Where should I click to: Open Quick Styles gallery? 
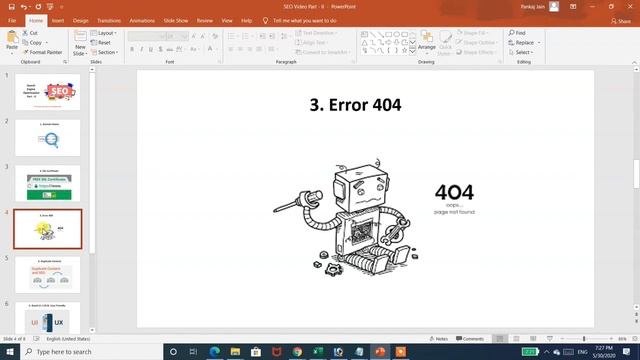pos(445,43)
